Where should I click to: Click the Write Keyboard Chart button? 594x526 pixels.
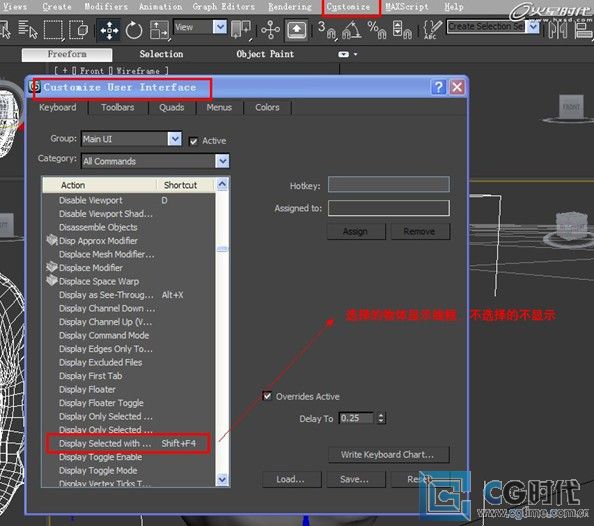[388, 454]
